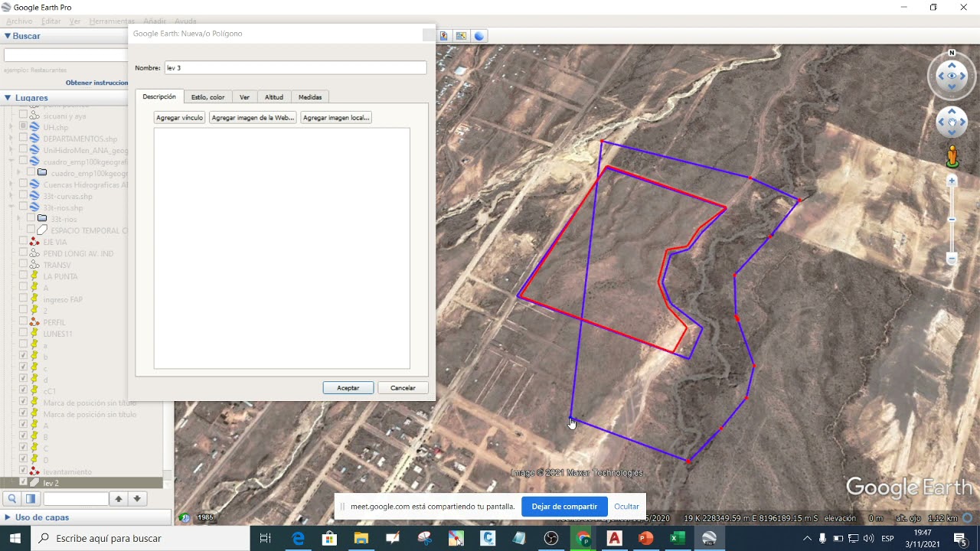Move selected place up with arrow button
The image size is (980, 551).
(x=119, y=499)
